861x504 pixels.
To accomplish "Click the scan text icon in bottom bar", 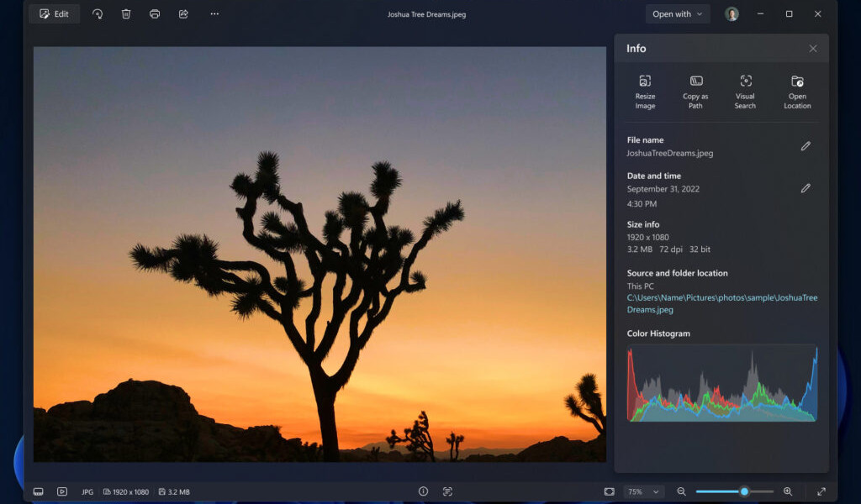I will 447,491.
